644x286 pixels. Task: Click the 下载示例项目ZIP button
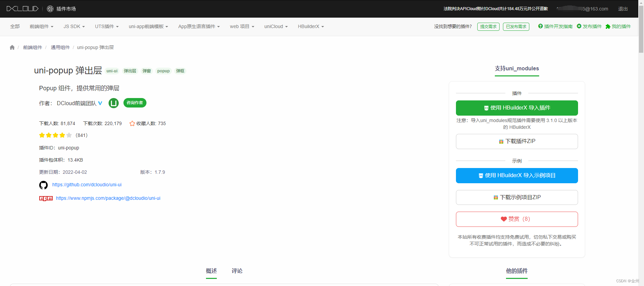pyautogui.click(x=517, y=197)
